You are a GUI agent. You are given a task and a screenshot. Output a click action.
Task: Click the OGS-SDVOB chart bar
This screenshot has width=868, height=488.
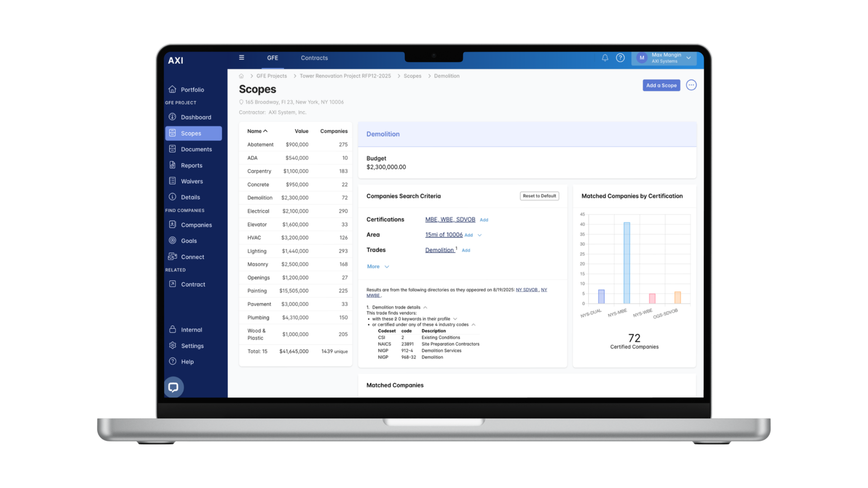[677, 298]
